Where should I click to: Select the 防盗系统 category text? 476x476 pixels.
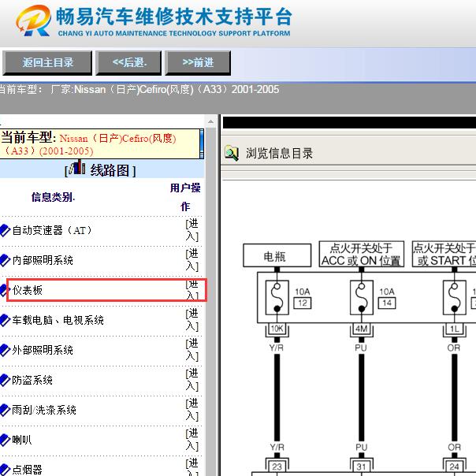point(32,380)
